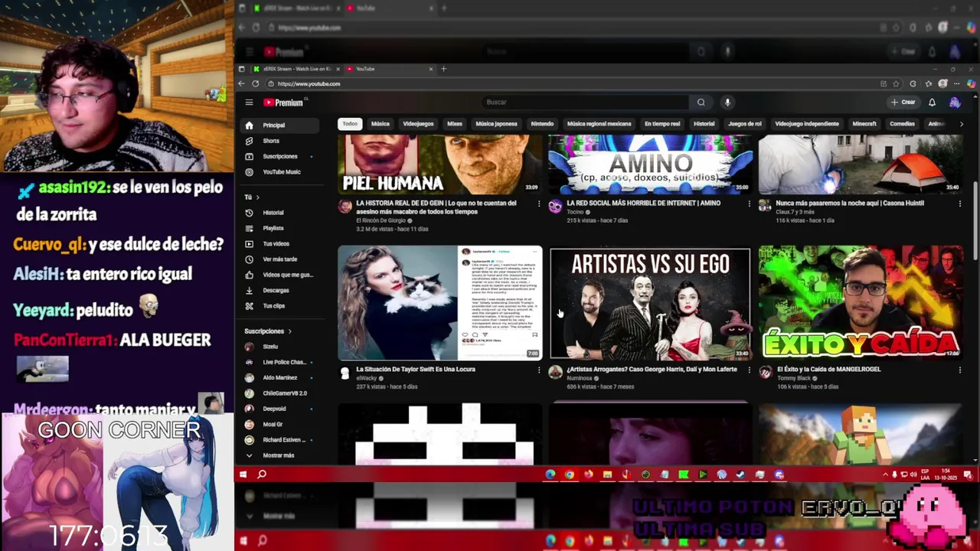Open File Explorer from the taskbar
This screenshot has height=551, width=980.
607,474
